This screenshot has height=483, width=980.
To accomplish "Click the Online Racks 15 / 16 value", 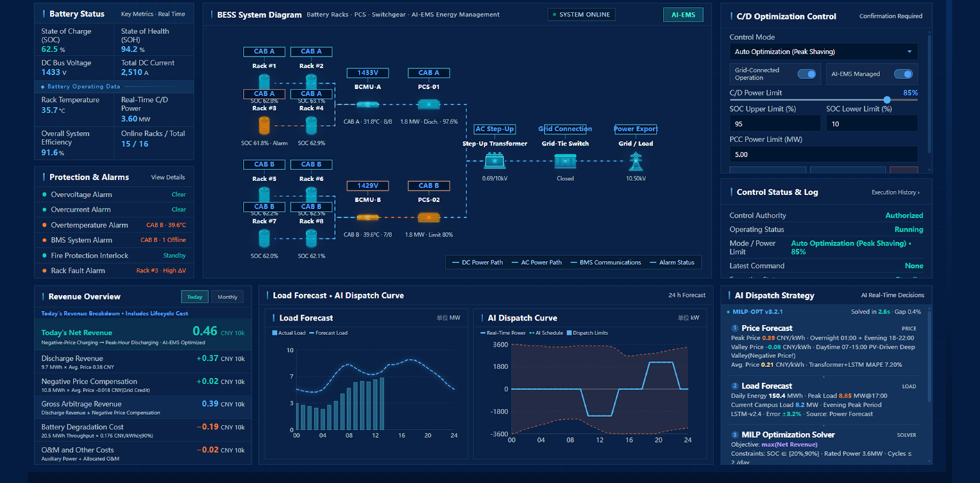I will click(x=135, y=144).
